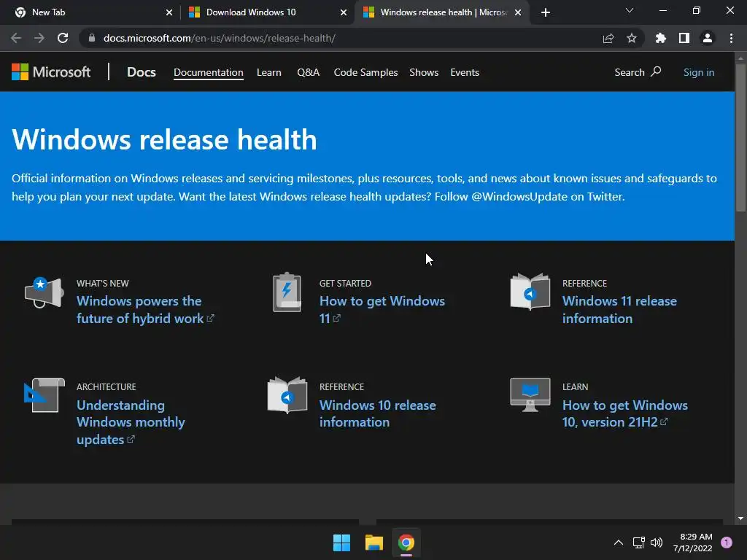Click the Sign in link
The image size is (747, 560).
pyautogui.click(x=698, y=72)
